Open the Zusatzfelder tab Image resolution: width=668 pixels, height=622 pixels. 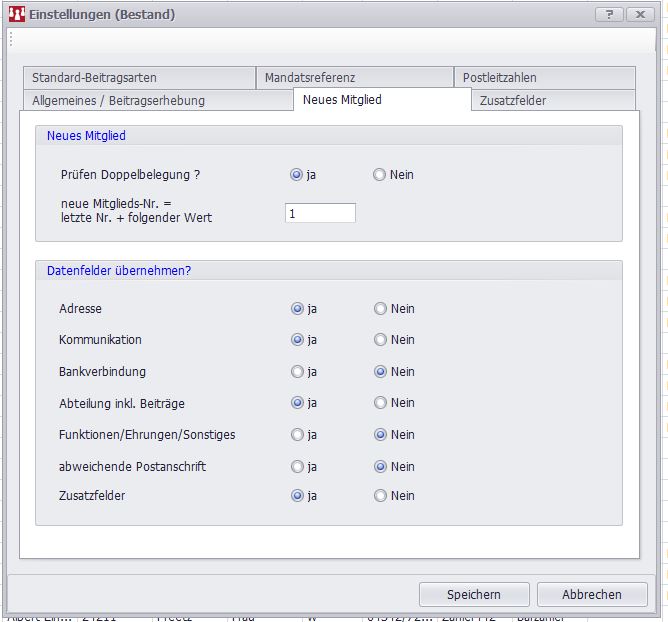pos(513,100)
